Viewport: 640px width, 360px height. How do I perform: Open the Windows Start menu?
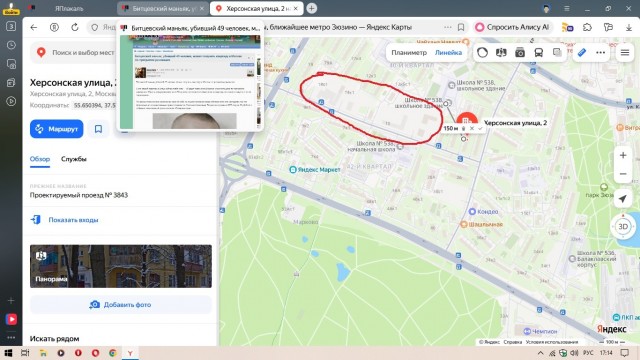[x=8, y=353]
